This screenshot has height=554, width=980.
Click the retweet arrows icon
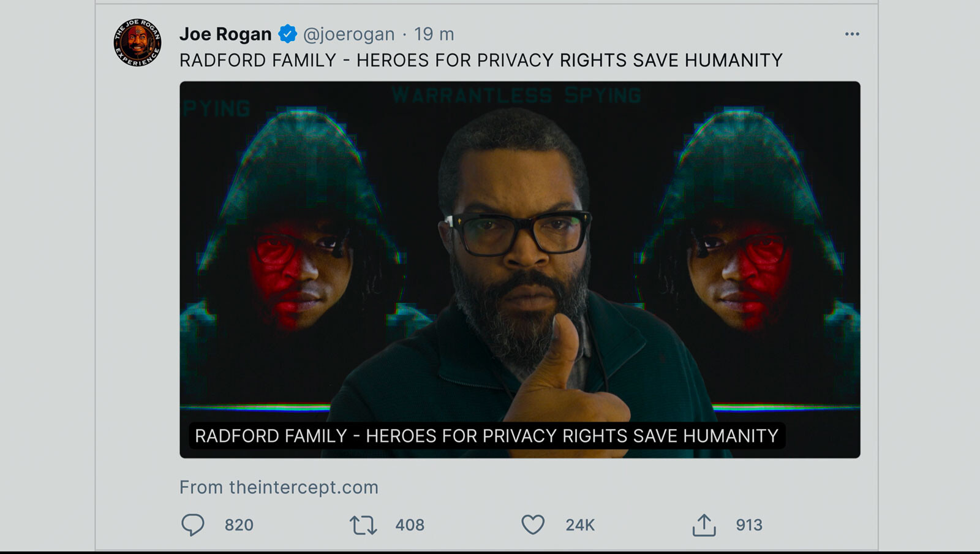[363, 525]
